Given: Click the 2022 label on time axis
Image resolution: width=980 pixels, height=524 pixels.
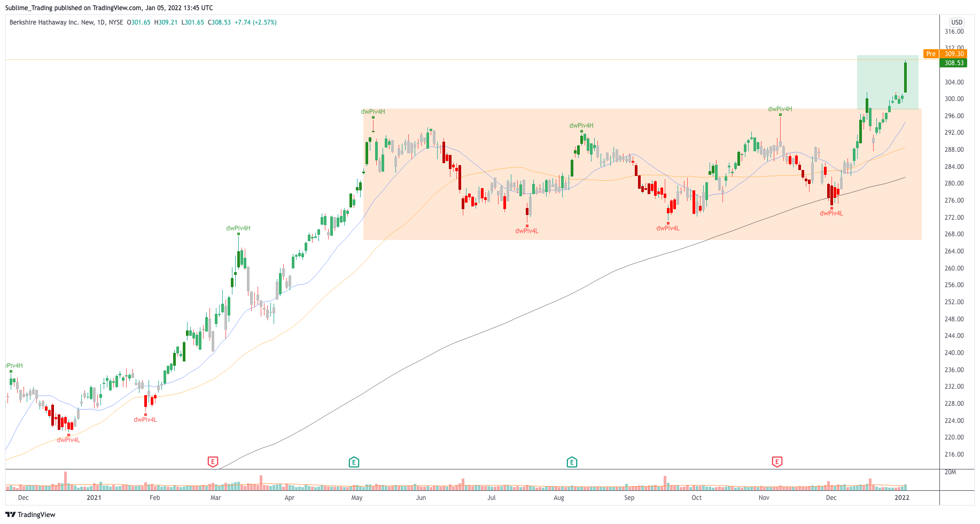Looking at the screenshot, I should click(x=902, y=498).
